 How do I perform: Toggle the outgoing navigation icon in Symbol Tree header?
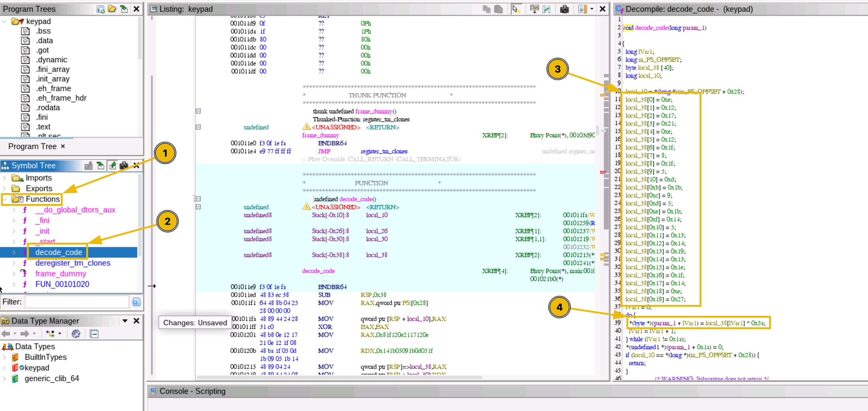113,166
